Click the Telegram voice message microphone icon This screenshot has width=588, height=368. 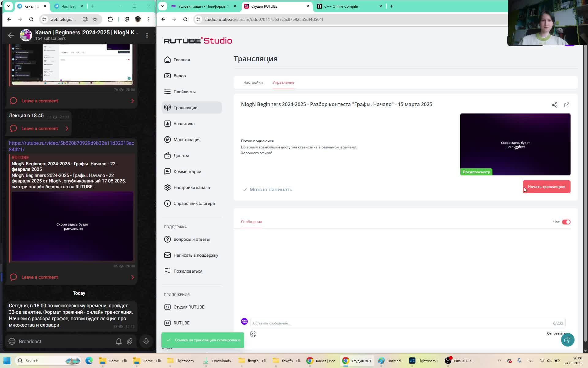click(146, 341)
